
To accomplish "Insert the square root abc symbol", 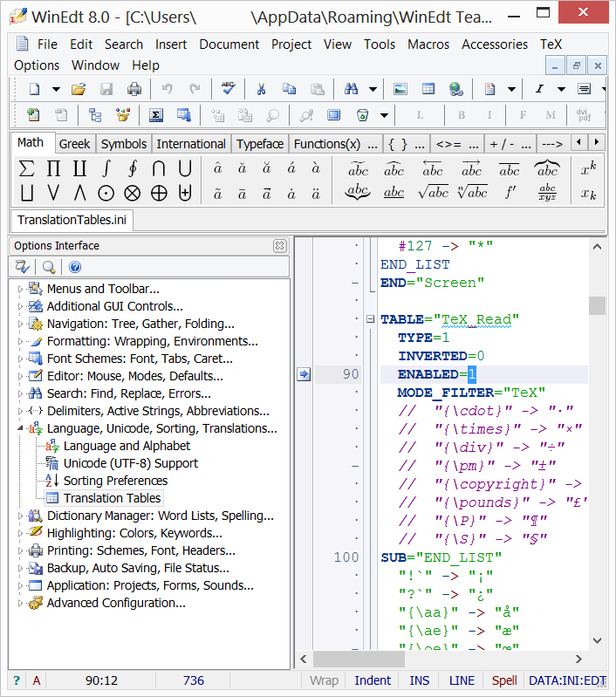I will [x=433, y=193].
